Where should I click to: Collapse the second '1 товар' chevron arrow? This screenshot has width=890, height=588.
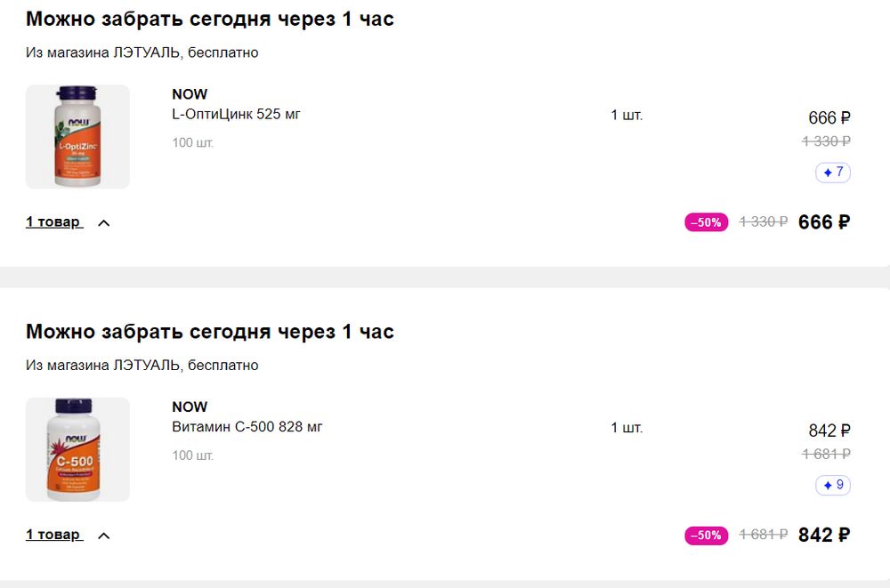103,536
